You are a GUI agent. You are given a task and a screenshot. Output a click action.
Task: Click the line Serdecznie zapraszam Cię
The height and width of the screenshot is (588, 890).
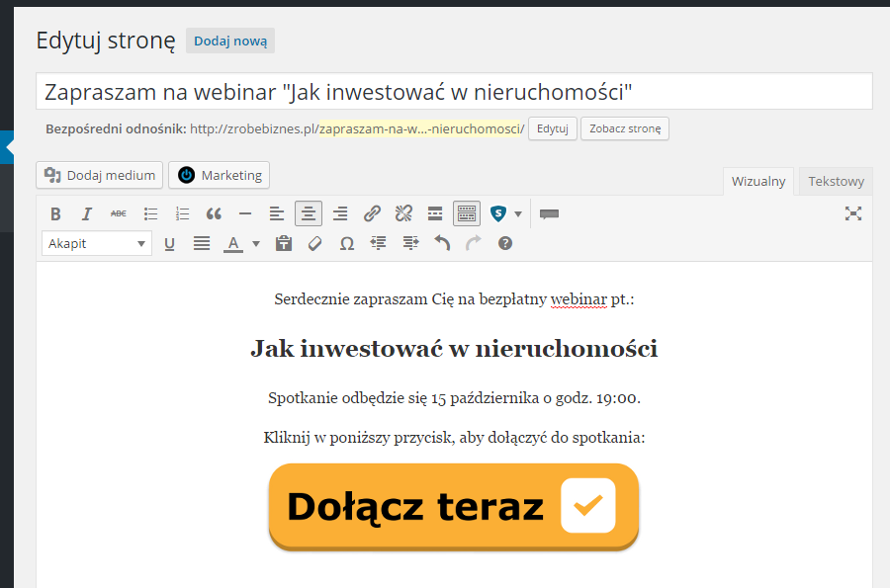[x=454, y=298]
